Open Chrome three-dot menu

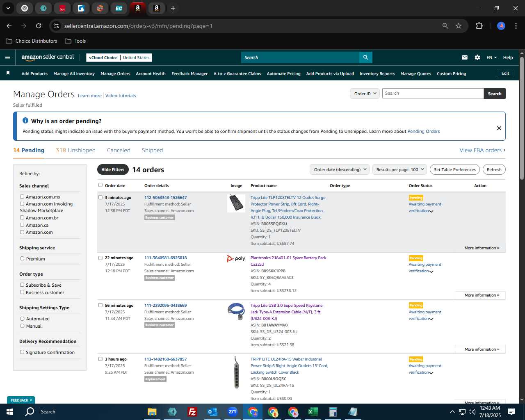[x=515, y=26]
